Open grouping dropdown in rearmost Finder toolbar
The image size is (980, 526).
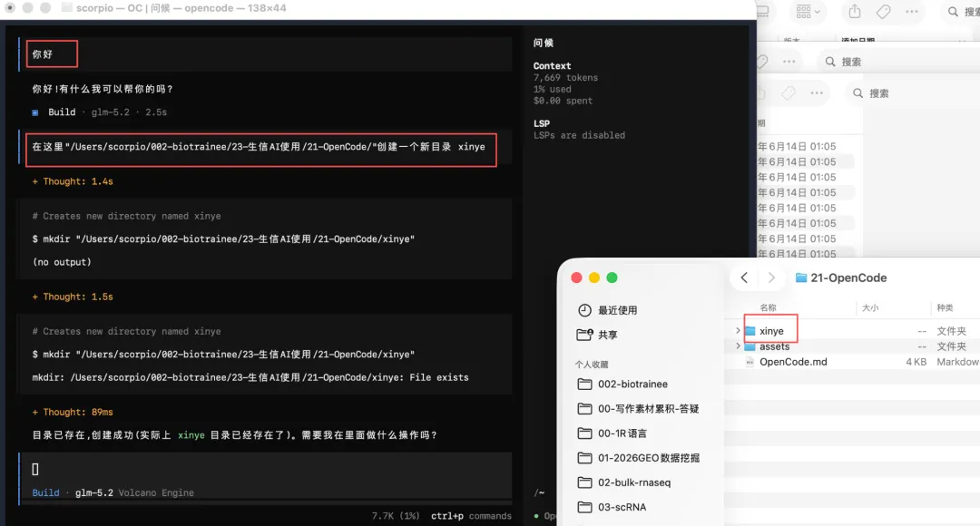[808, 11]
